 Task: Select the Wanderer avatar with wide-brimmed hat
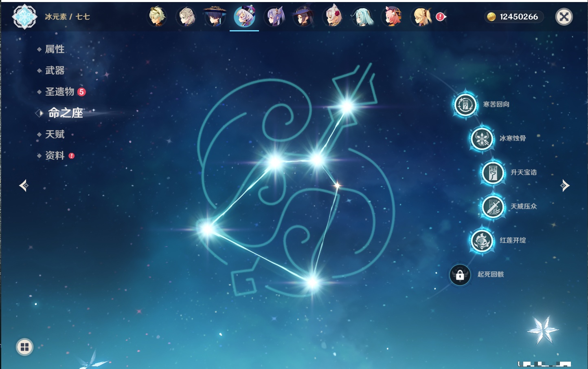215,17
